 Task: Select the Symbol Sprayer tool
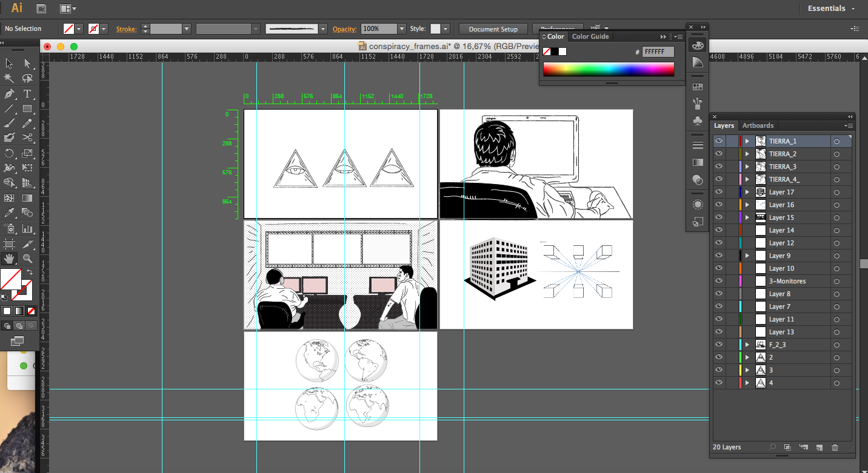(9, 228)
